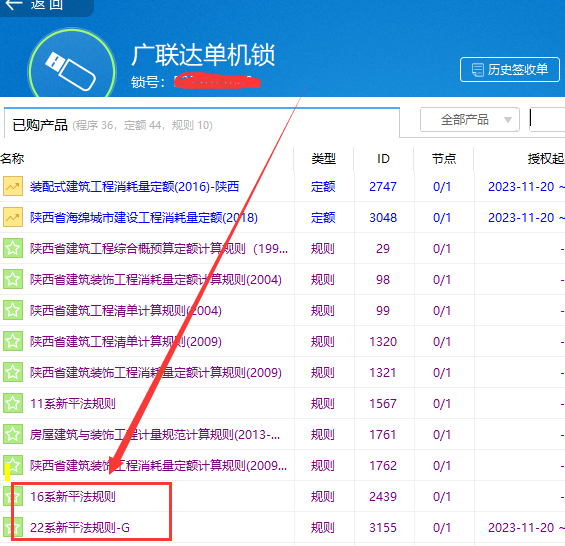Screen dimensions: 565x546
Task: Select 陕西省建筑工程综合概预算定额计算规则 (199... name
Action: pyautogui.click(x=159, y=249)
